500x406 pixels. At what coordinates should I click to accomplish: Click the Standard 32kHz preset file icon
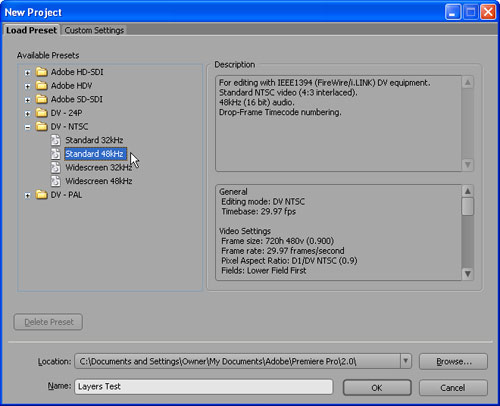[56, 140]
